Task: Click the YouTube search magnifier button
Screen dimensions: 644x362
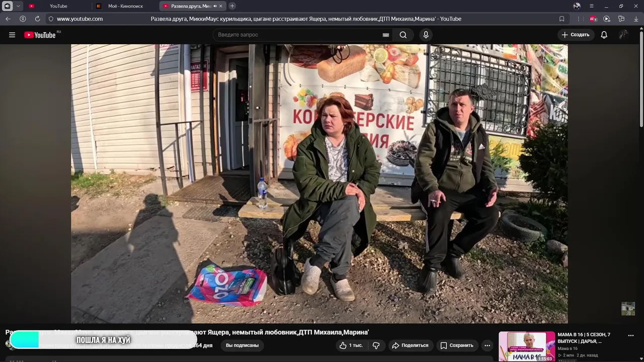Action: (403, 35)
